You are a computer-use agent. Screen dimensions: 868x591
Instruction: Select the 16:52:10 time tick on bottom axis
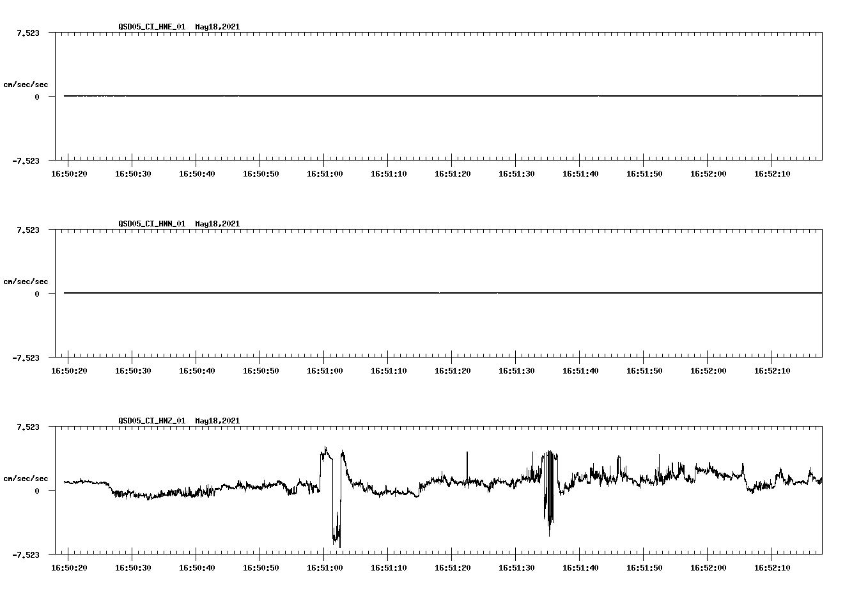[772, 567]
